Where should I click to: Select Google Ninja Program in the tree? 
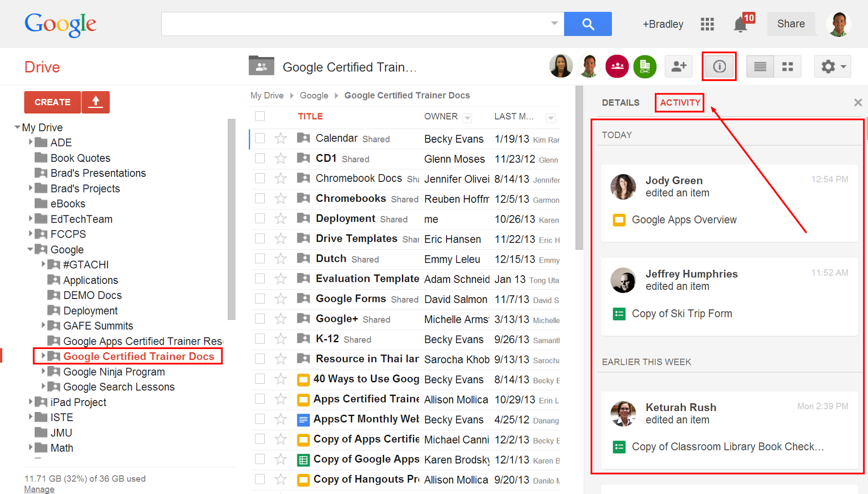click(x=114, y=372)
